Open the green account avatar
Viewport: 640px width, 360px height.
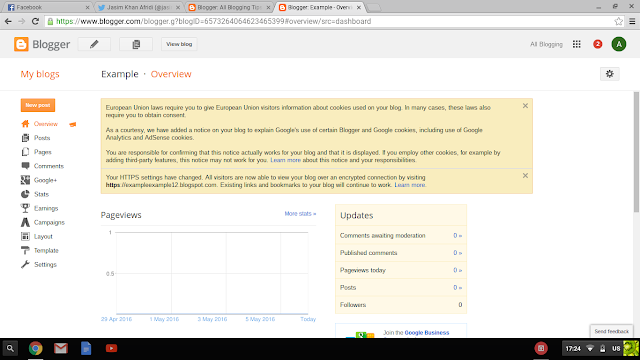pos(619,44)
